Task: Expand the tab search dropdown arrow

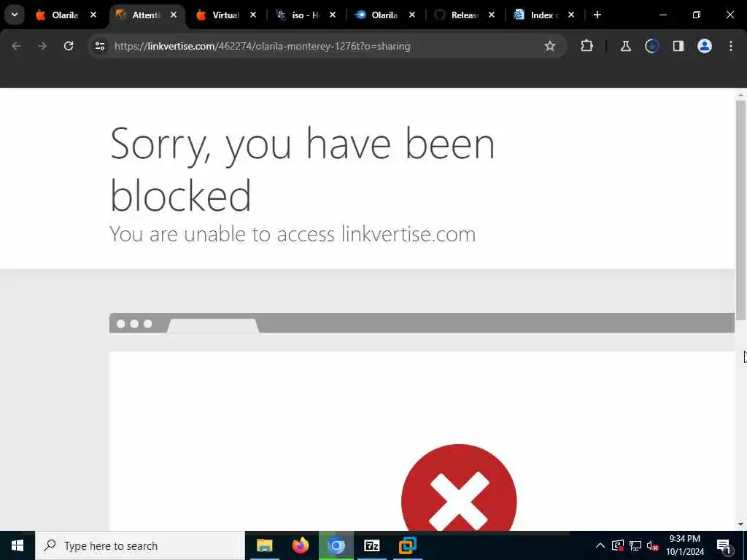Action: (x=15, y=15)
